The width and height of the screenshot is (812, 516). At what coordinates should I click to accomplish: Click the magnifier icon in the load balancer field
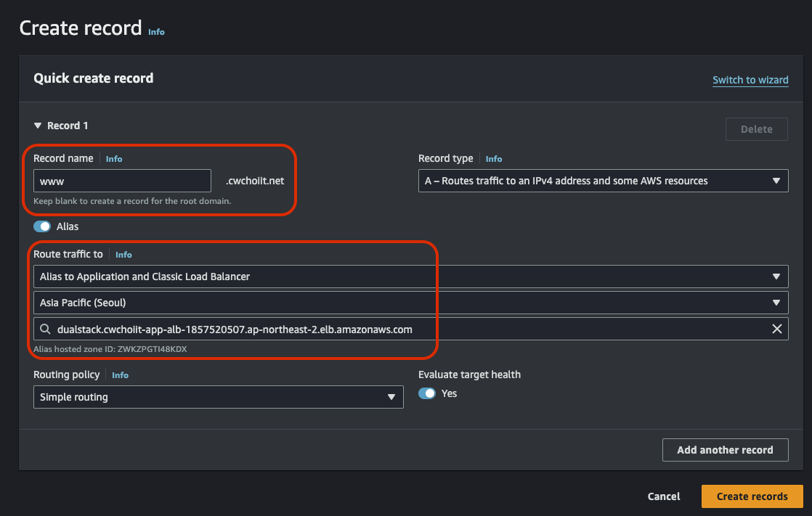[x=45, y=329]
